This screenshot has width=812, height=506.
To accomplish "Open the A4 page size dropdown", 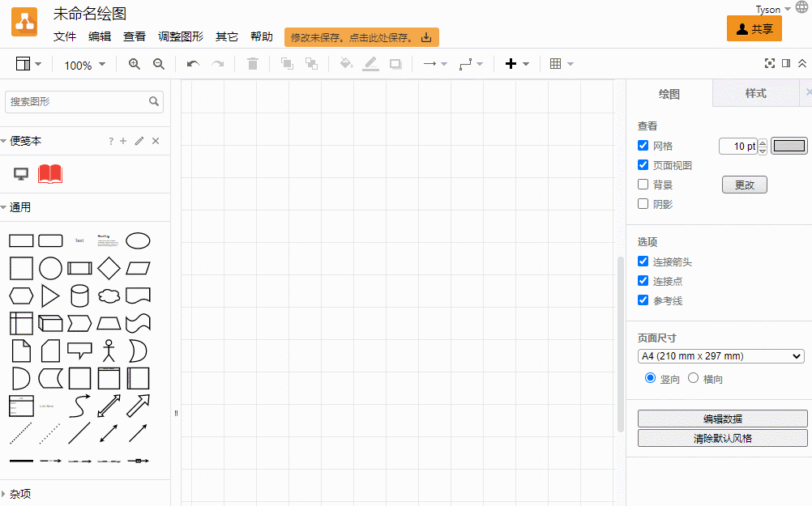I will point(721,355).
